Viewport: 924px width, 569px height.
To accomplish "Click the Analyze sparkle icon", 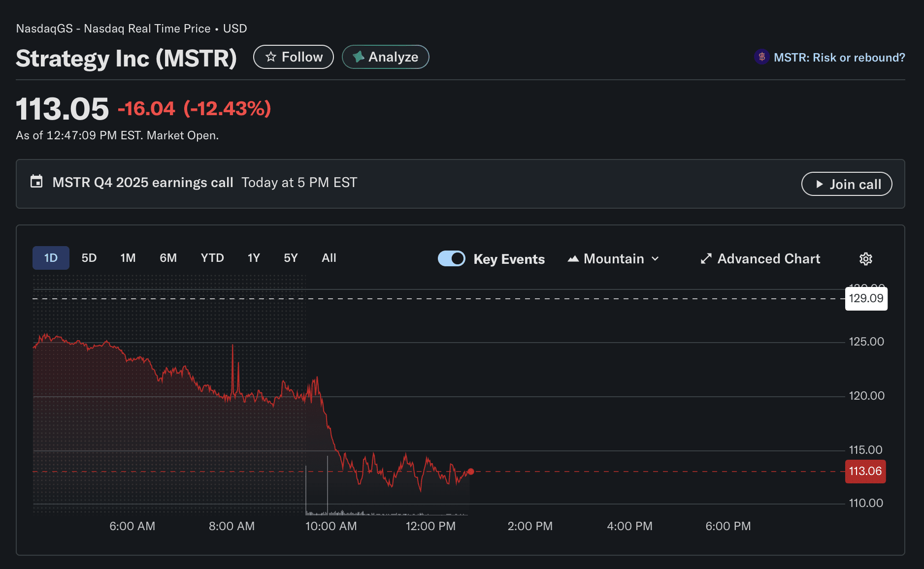I will (359, 57).
